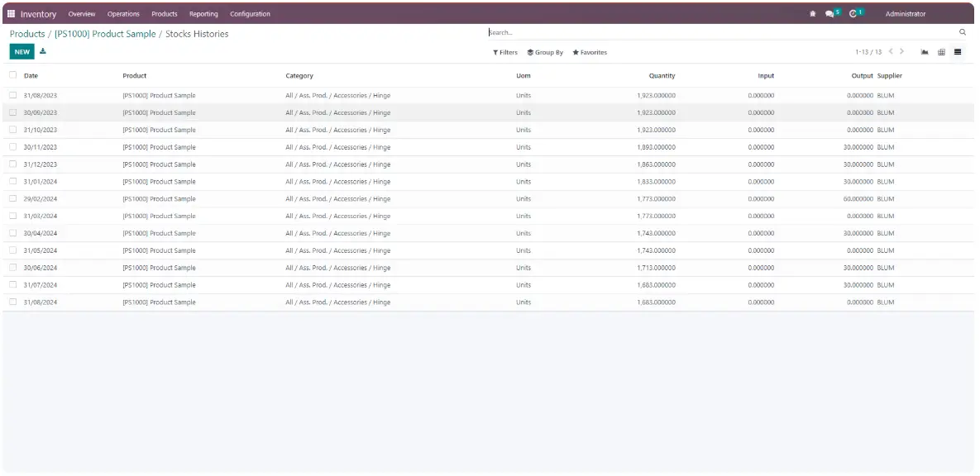Switch to list view
This screenshot has width=980, height=476.
point(958,52)
